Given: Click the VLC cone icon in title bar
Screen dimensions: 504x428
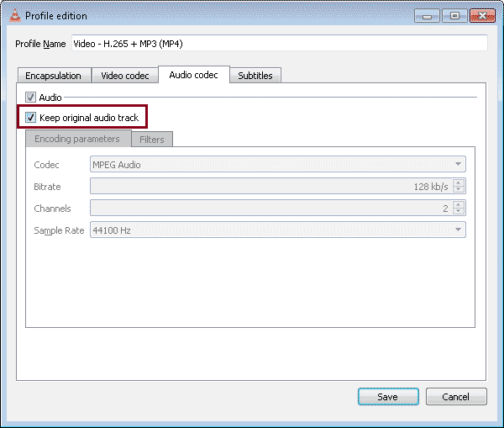Looking at the screenshot, I should 15,15.
